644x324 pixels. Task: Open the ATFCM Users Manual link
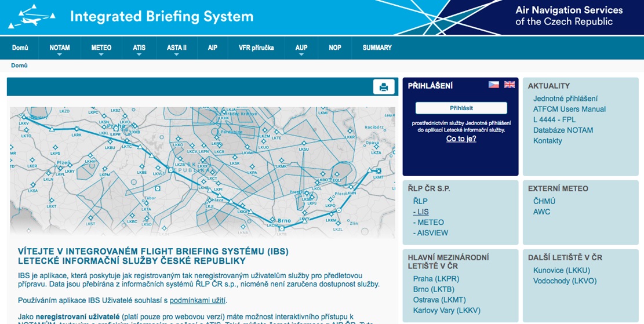click(569, 109)
